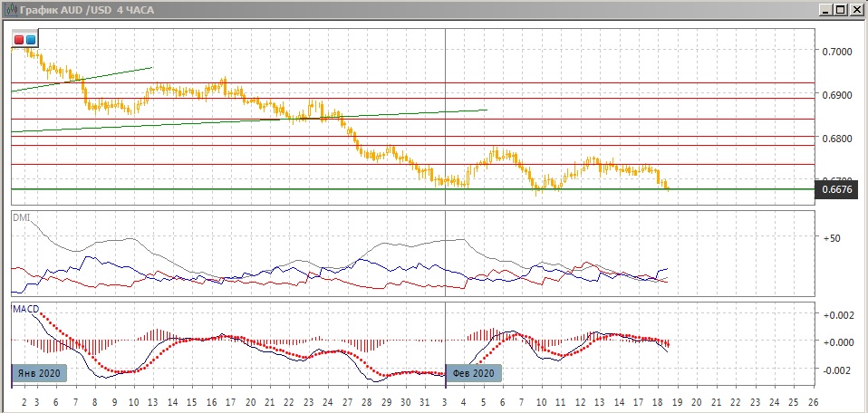Click date label 9 on time axis
This screenshot has height=413, width=868.
pyautogui.click(x=114, y=402)
